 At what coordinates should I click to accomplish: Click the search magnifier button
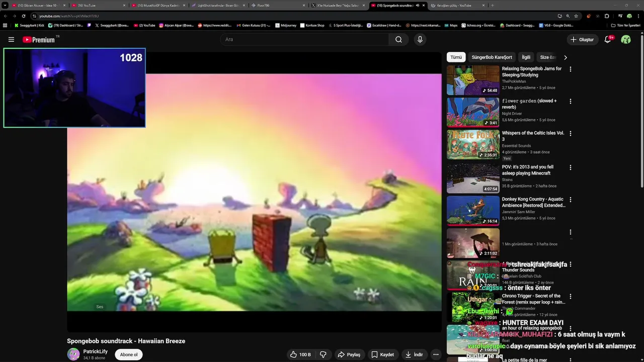point(398,40)
